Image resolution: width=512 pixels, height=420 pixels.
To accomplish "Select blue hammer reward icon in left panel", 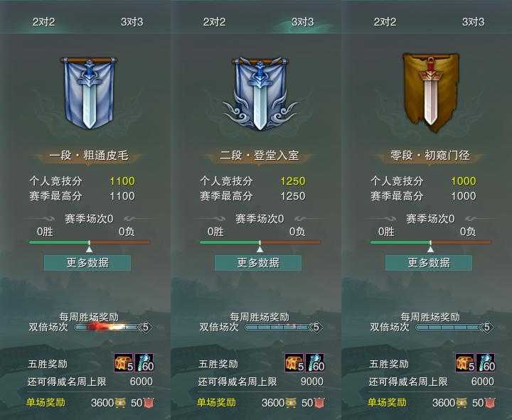I will tap(144, 362).
